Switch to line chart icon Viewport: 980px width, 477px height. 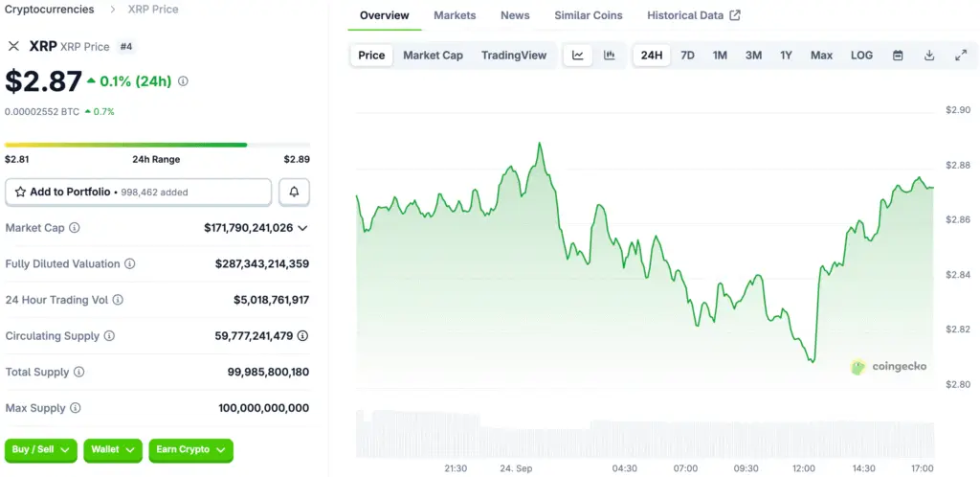[x=578, y=56]
